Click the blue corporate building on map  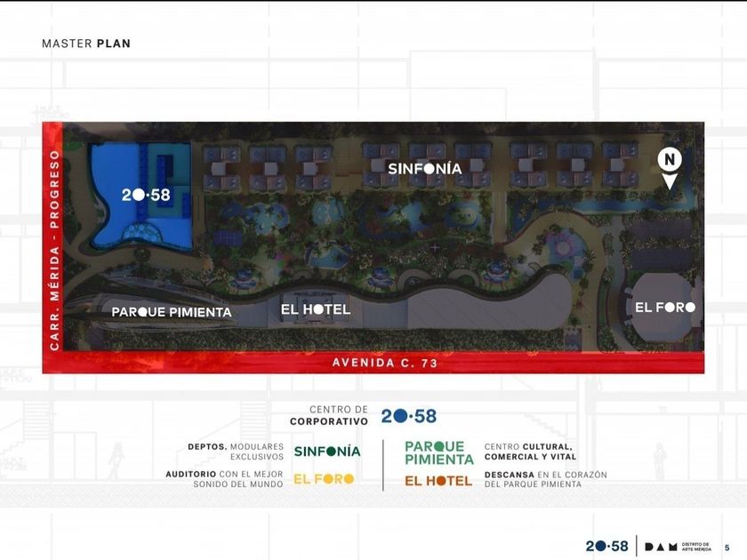click(x=142, y=196)
